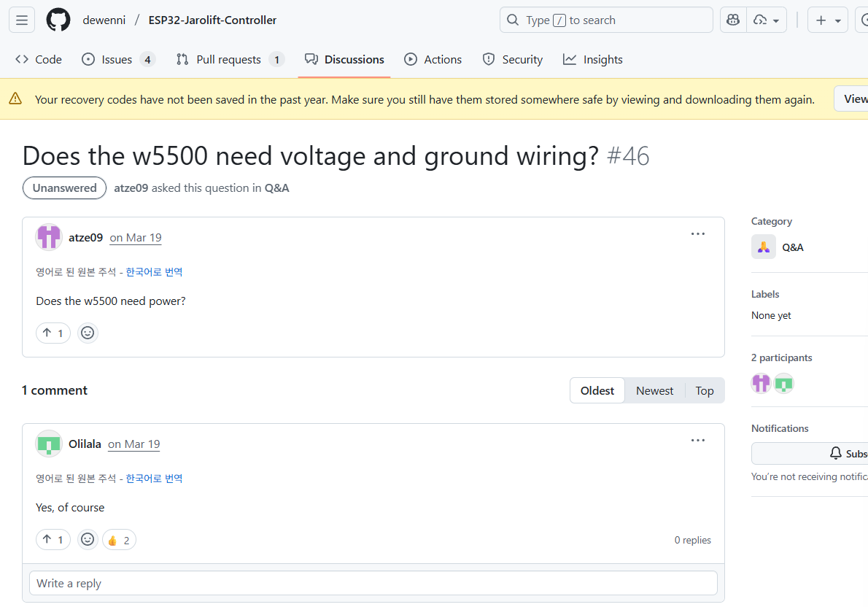Open the hamburger navigation menu
Image resolution: width=868 pixels, height=607 pixels.
[x=22, y=20]
